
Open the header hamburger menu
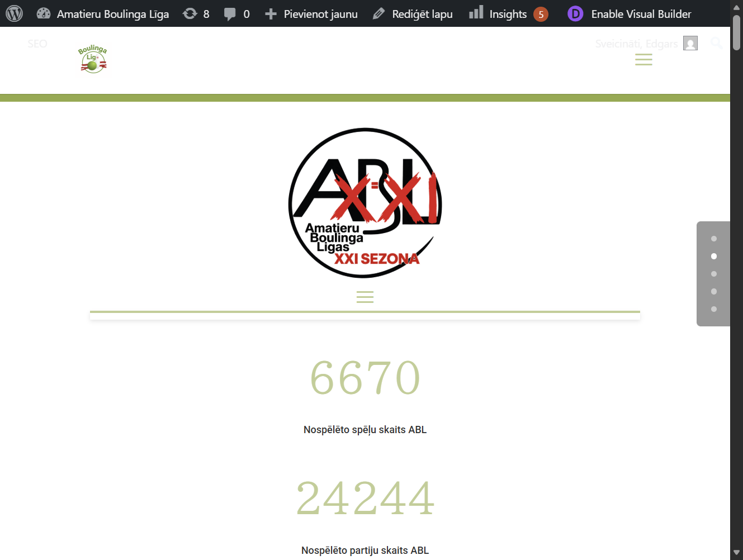643,60
